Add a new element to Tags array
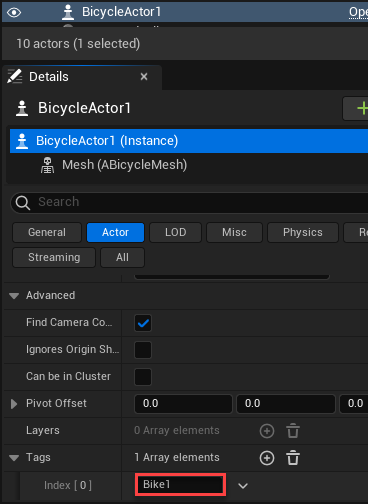Screen dimensions: 368x504 (x=267, y=458)
